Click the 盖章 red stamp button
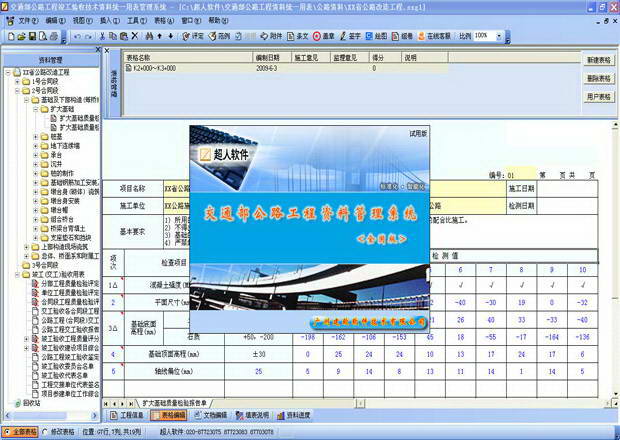Viewport: 620px width, 440px height. pos(323,36)
